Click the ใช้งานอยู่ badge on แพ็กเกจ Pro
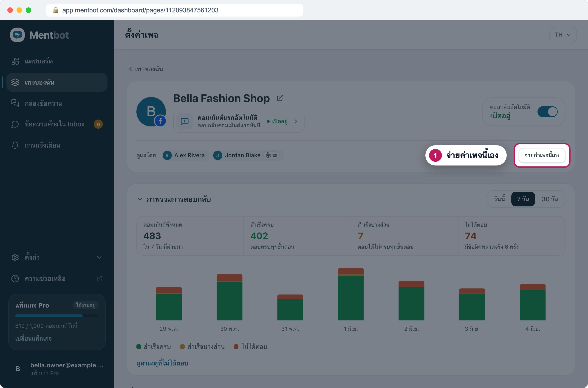Screen dimensions: 588x388 pyautogui.click(x=85, y=305)
